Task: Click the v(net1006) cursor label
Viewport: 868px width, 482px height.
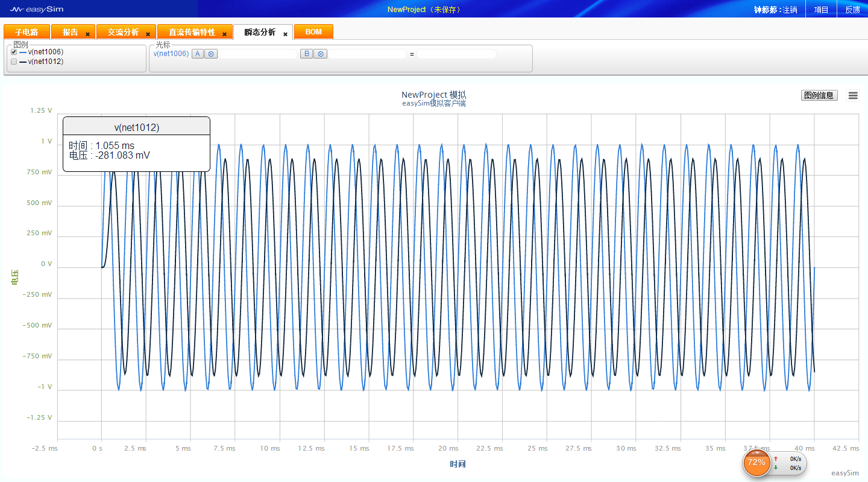Action: (171, 54)
